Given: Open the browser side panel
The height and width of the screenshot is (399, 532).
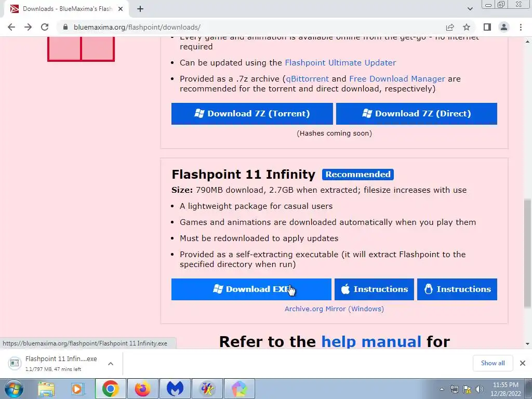Looking at the screenshot, I should (x=487, y=27).
